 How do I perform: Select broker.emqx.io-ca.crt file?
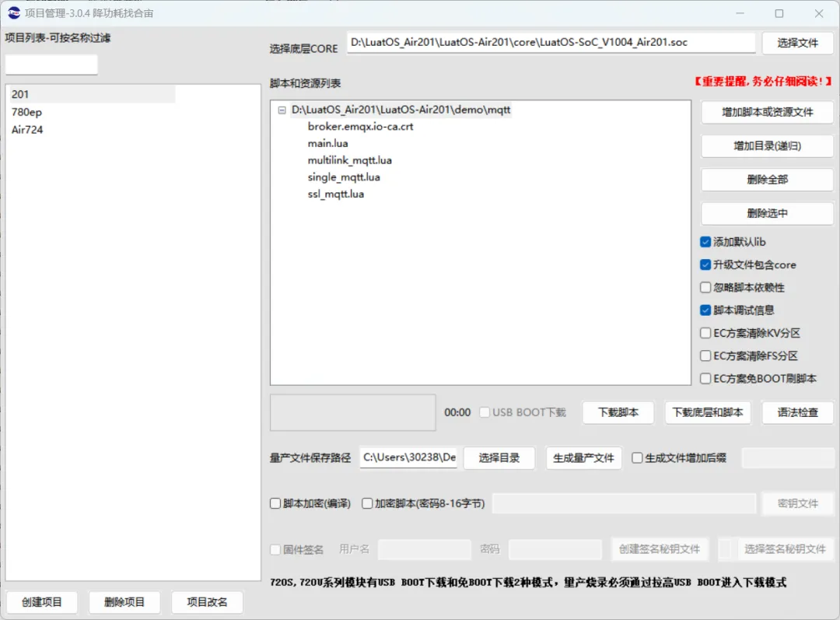pyautogui.click(x=361, y=127)
